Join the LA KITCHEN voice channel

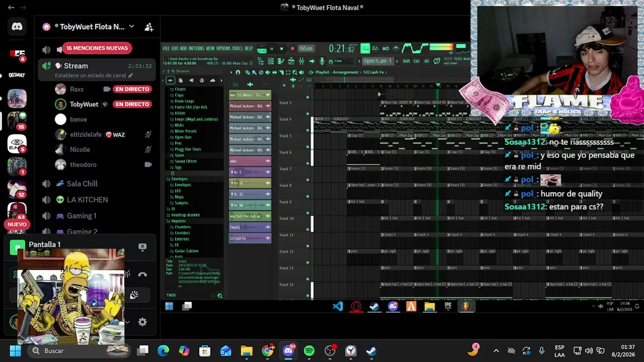[x=87, y=200]
